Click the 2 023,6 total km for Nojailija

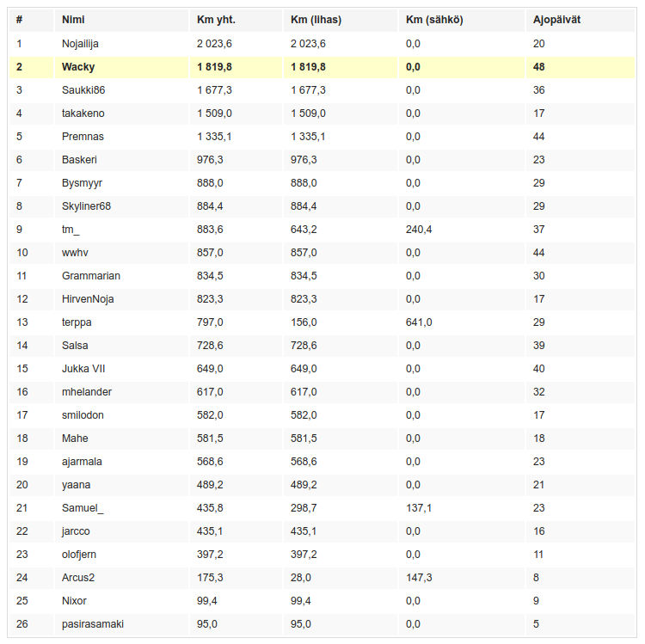pyautogui.click(x=214, y=44)
